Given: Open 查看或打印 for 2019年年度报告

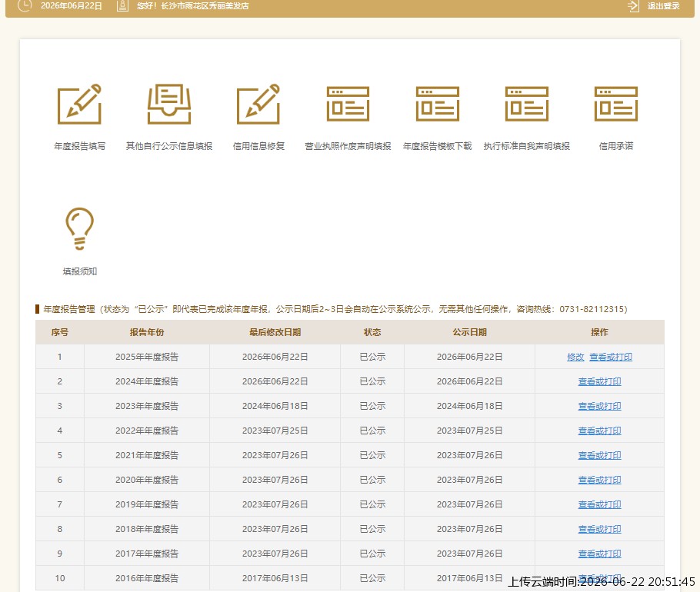Looking at the screenshot, I should point(599,504).
